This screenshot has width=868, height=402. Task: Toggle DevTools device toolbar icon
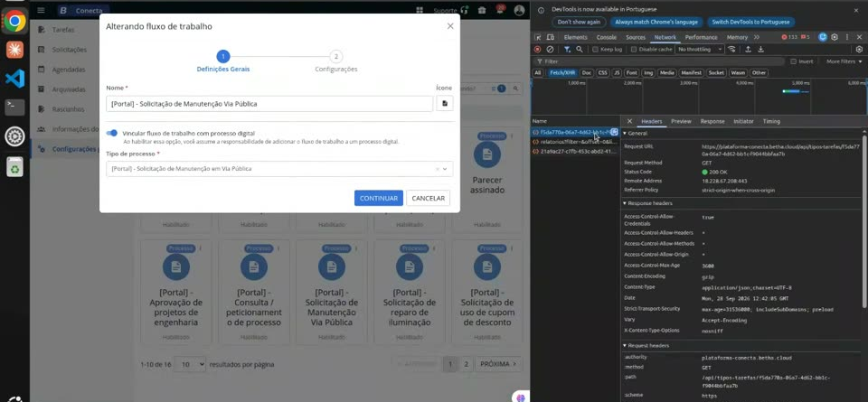(x=551, y=37)
